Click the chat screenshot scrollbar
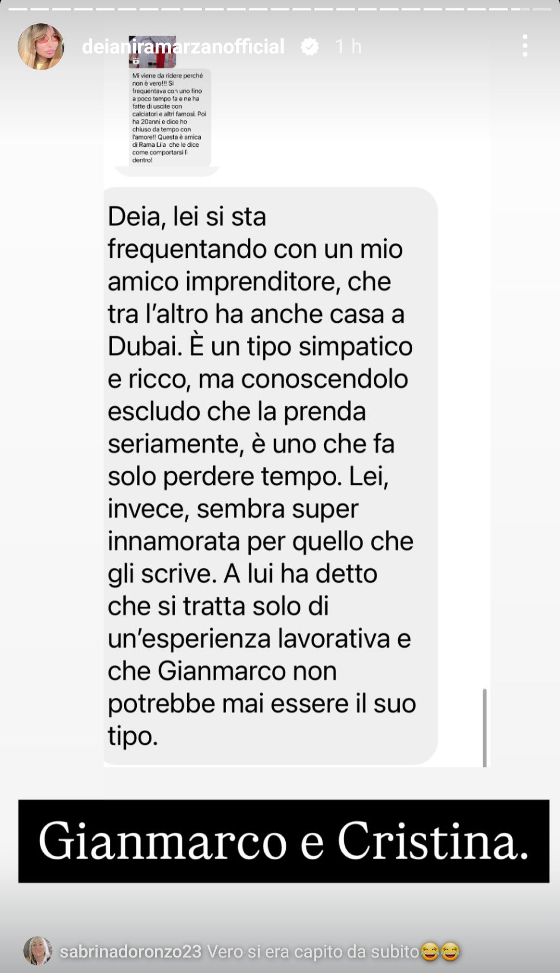The width and height of the screenshot is (560, 973). click(484, 728)
